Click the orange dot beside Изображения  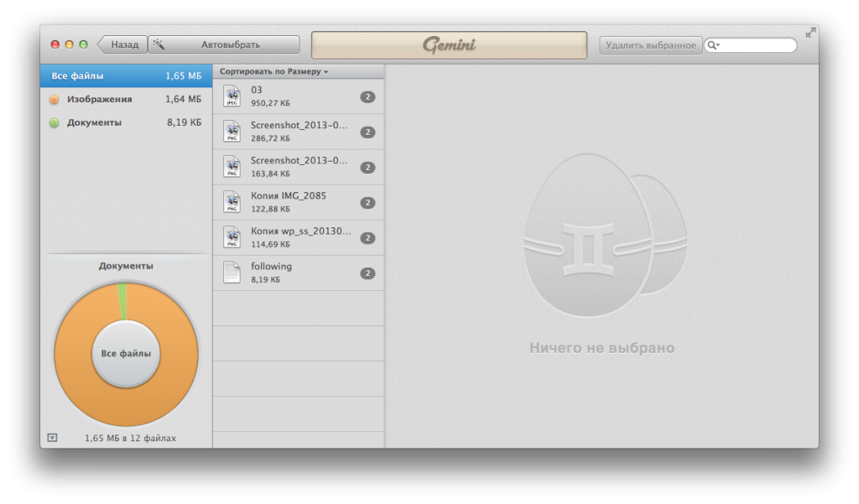(x=55, y=99)
